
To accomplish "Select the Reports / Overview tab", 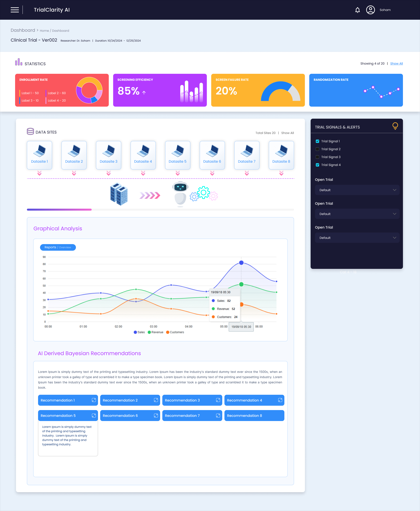I will 58,247.
